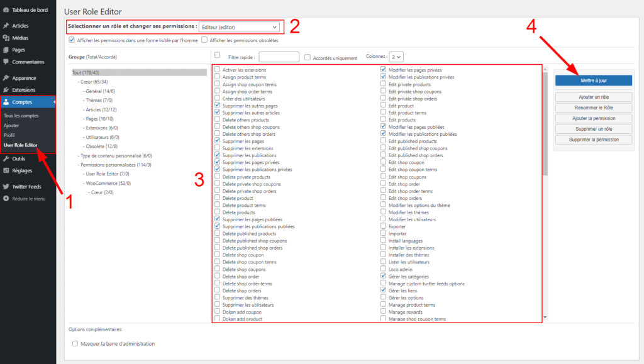Click the Pages icon in sidebar

pyautogui.click(x=6, y=50)
